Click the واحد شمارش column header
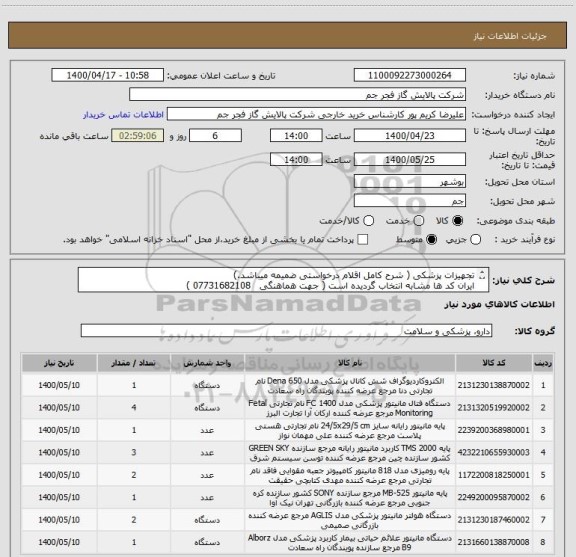The height and width of the screenshot is (557, 576). pyautogui.click(x=207, y=363)
